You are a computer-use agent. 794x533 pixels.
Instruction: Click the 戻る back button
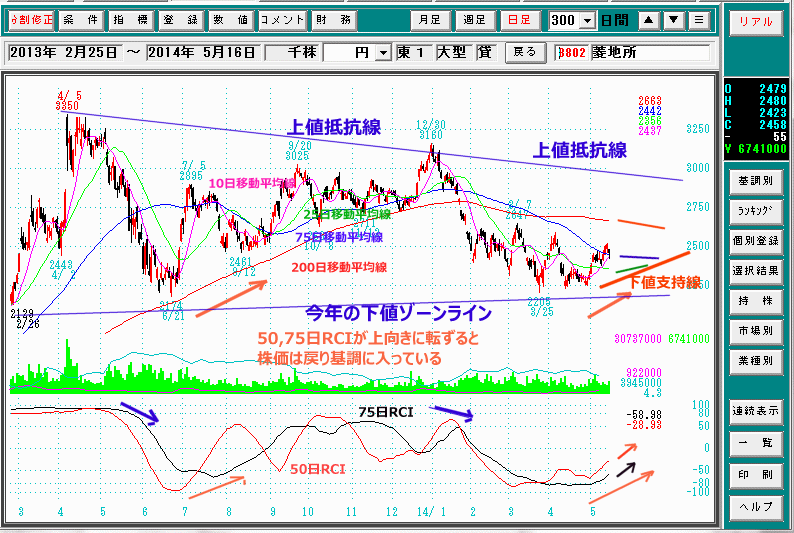coord(525,52)
